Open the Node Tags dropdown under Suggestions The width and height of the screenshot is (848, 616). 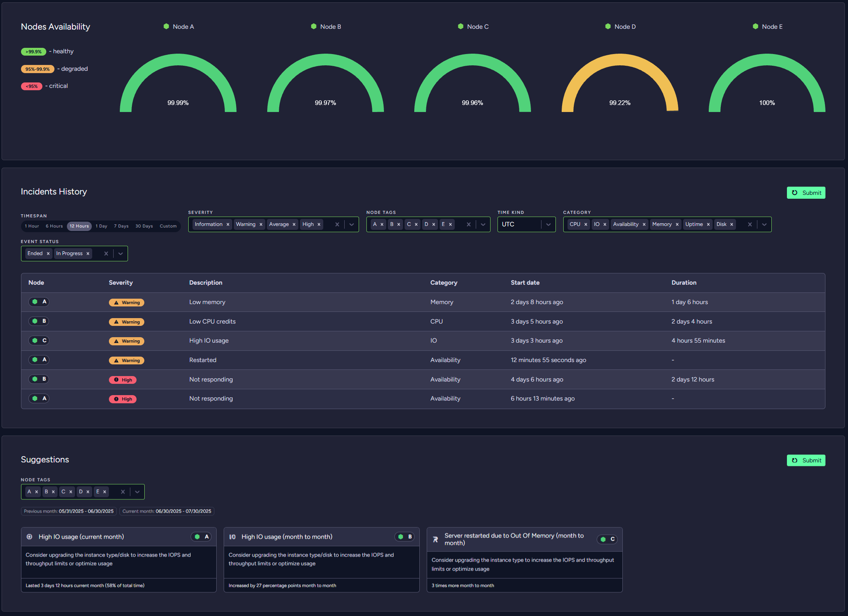[137, 492]
